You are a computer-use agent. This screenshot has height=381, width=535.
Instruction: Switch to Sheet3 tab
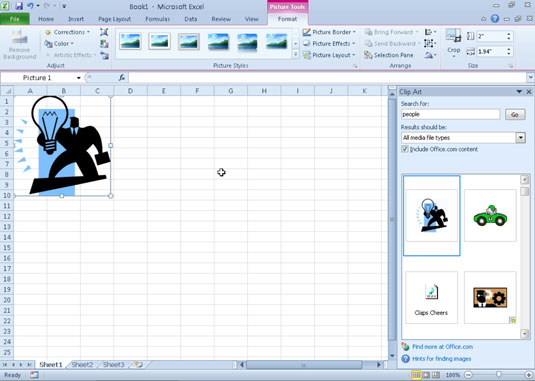click(x=114, y=365)
